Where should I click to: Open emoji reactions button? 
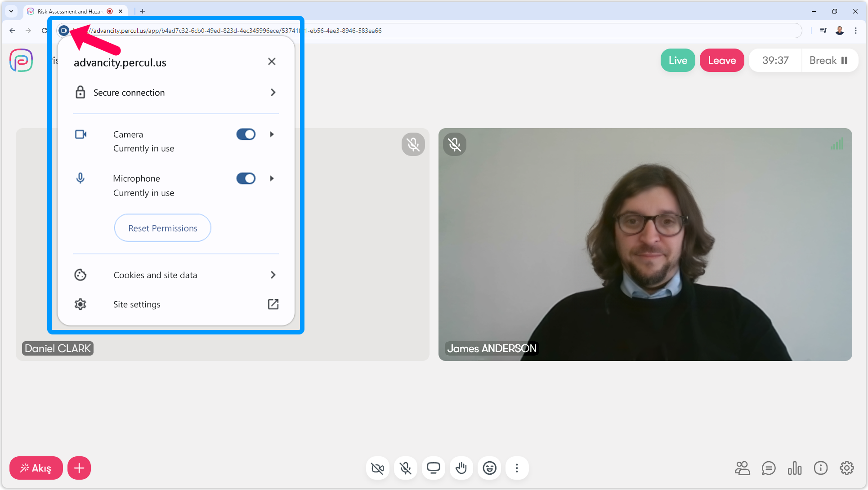489,468
